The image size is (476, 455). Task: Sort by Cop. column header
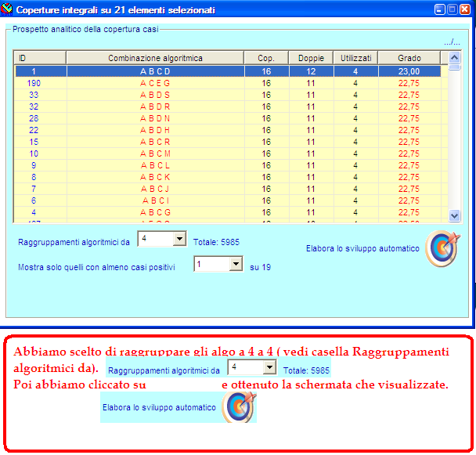[x=266, y=58]
